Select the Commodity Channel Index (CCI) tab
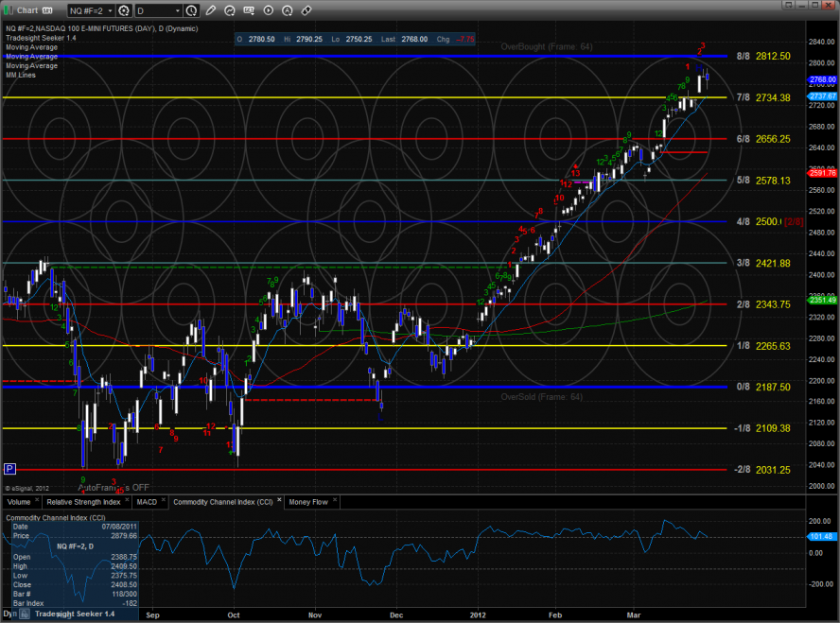Screen dimensions: 840x623 (221, 502)
